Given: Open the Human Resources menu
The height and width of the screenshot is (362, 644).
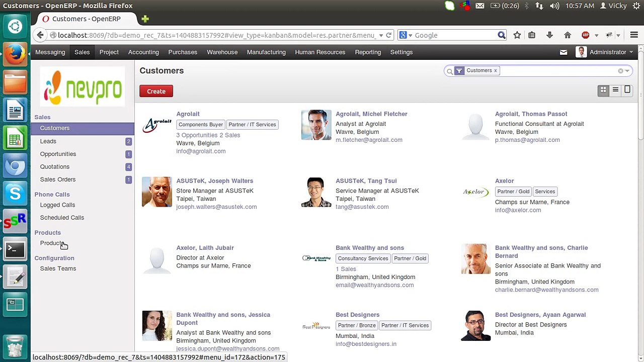Looking at the screenshot, I should point(320,52).
